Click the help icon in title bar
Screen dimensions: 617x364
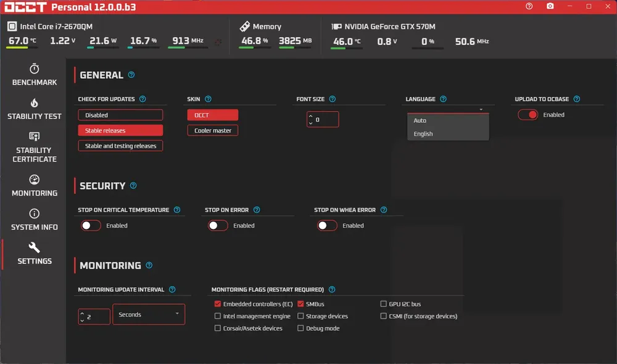pyautogui.click(x=529, y=6)
